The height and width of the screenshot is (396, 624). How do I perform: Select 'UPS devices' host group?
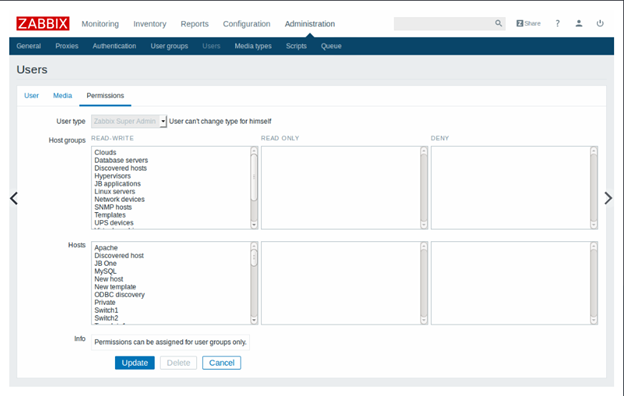pos(114,223)
